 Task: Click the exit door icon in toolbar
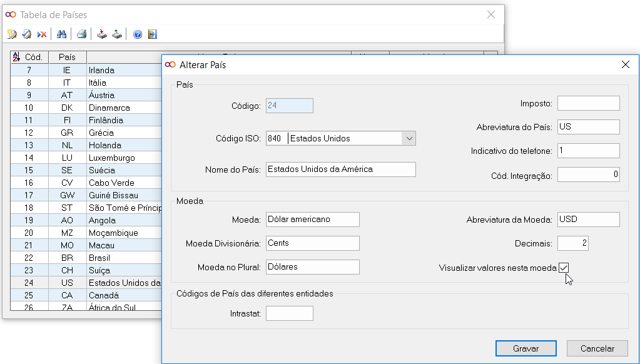click(x=152, y=34)
